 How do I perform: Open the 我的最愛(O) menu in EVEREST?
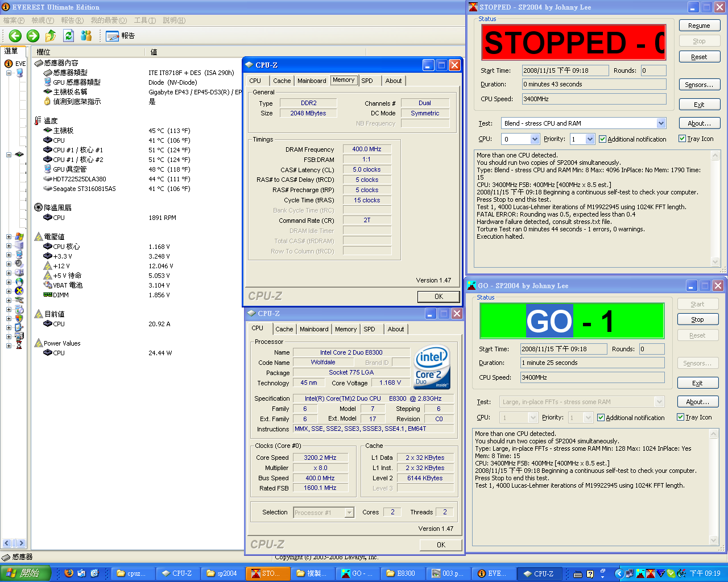[109, 20]
